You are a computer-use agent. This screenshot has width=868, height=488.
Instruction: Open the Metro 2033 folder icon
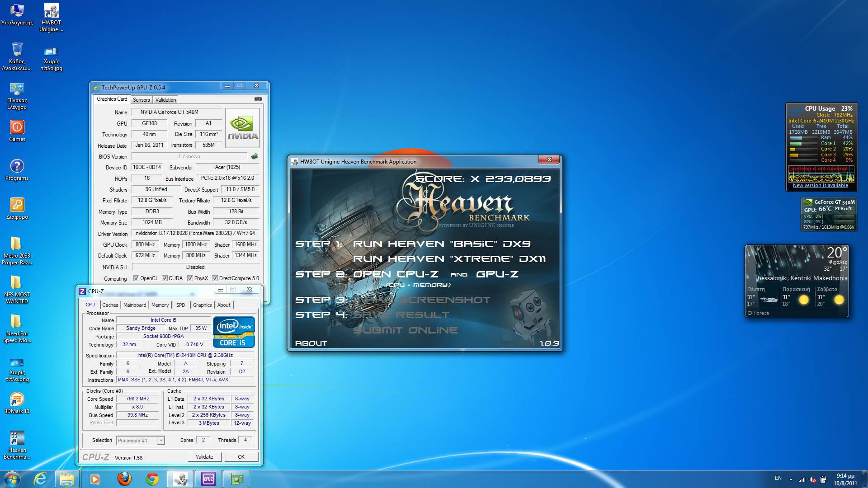click(x=17, y=251)
